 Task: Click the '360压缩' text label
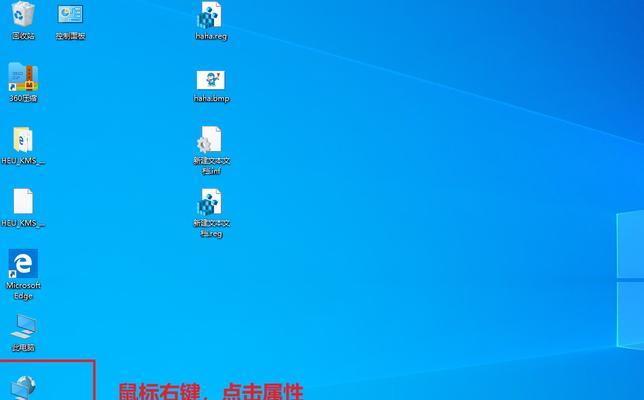click(22, 98)
